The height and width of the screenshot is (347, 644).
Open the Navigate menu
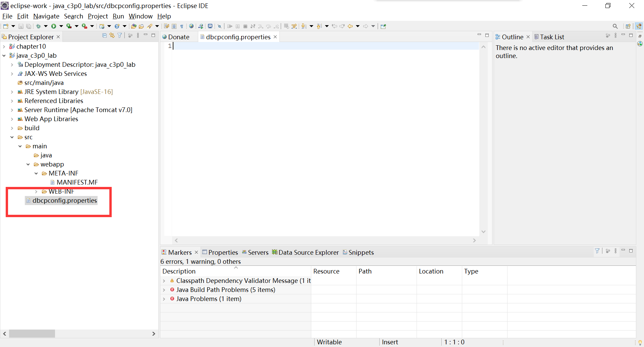pos(46,16)
